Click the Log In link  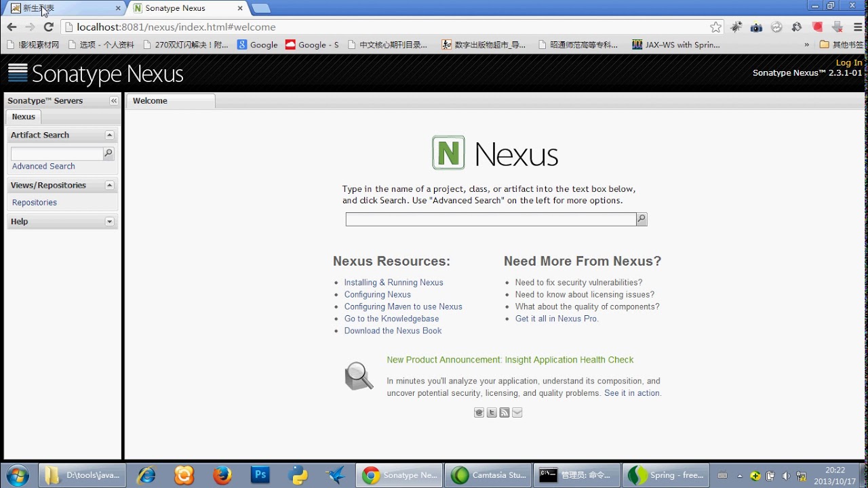(x=849, y=62)
